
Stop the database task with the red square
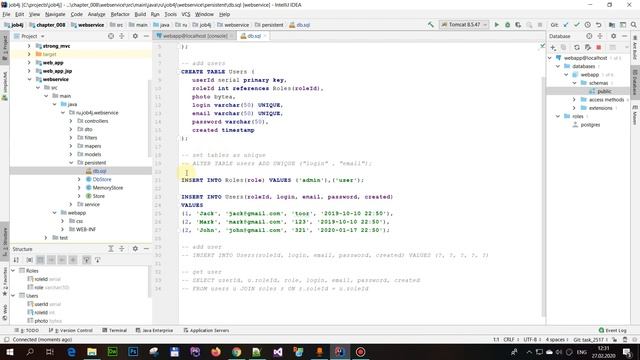click(598, 47)
